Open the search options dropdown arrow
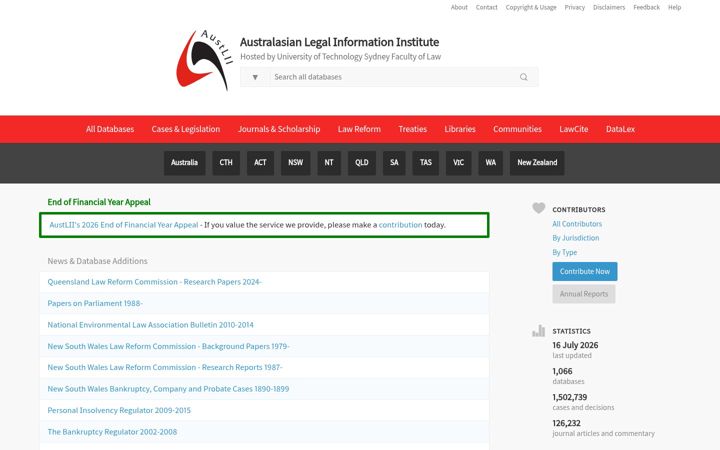The width and height of the screenshot is (720, 450). [255, 77]
